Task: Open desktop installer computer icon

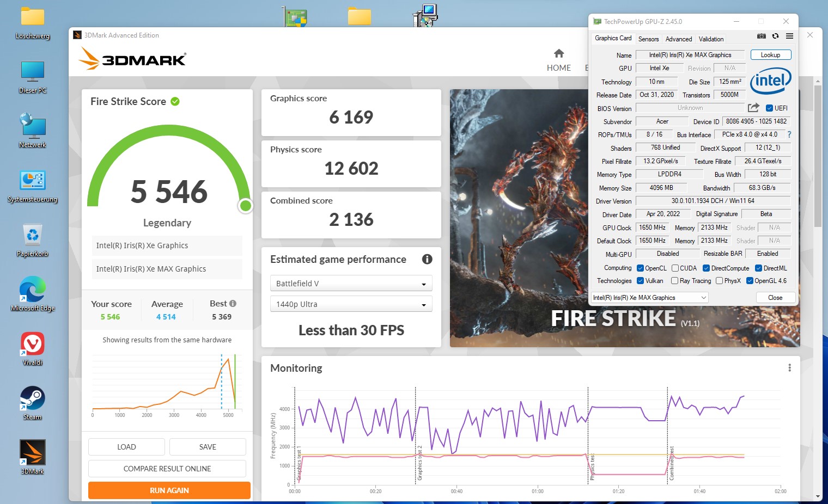Action: point(425,16)
